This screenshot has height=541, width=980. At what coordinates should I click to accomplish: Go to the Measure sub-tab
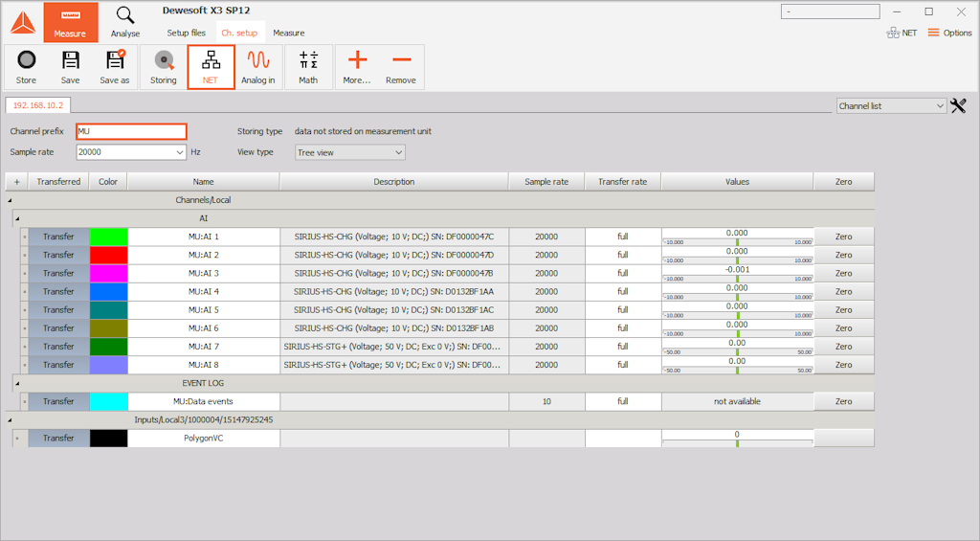[289, 33]
